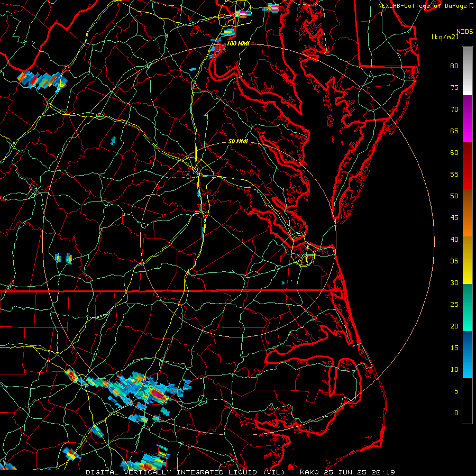
Task: Click the 55 value on the color scale
Action: [454, 174]
